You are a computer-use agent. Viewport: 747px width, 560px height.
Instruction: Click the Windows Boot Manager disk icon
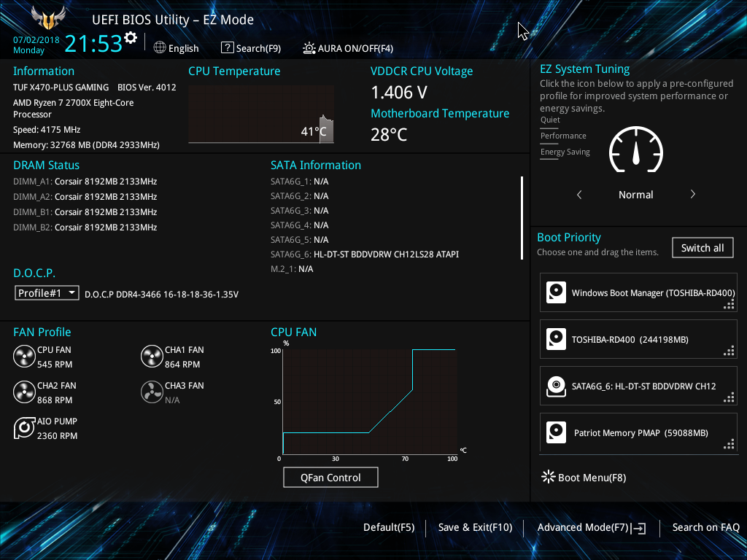pos(556,292)
